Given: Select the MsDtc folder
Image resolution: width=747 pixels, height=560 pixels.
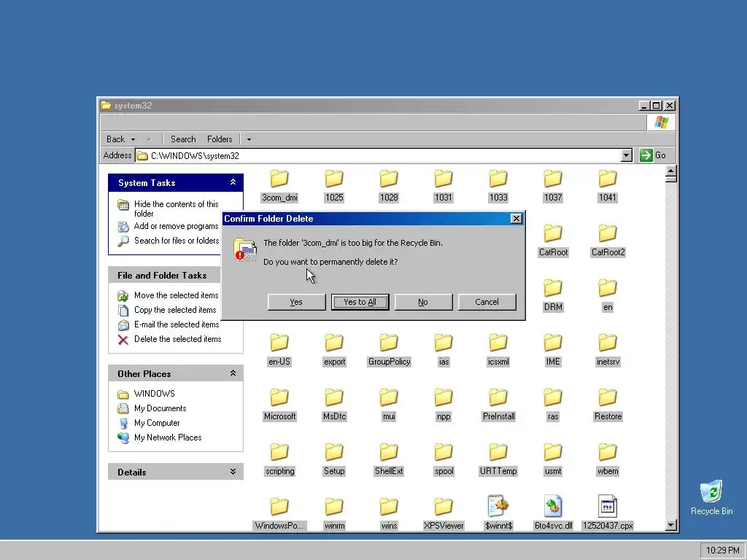Looking at the screenshot, I should tap(334, 405).
